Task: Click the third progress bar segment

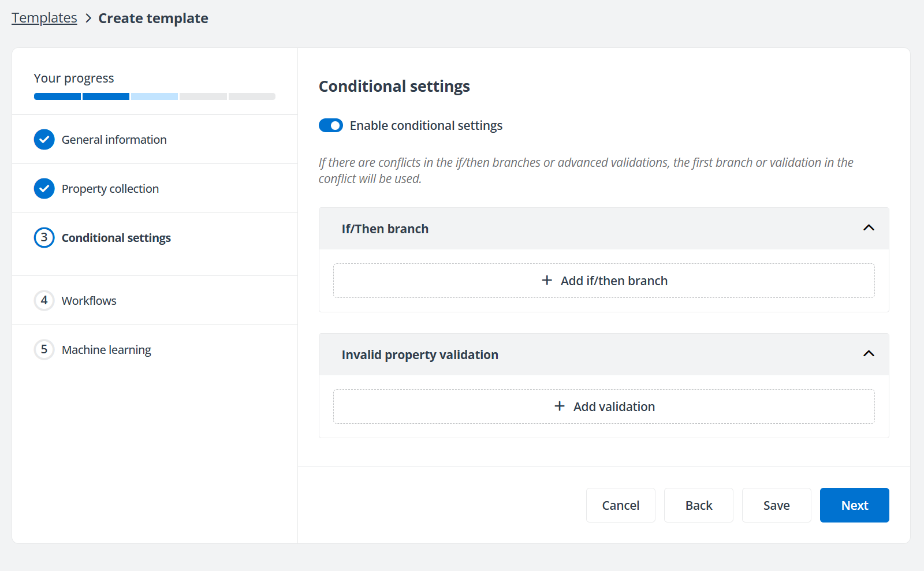Action: [x=154, y=96]
